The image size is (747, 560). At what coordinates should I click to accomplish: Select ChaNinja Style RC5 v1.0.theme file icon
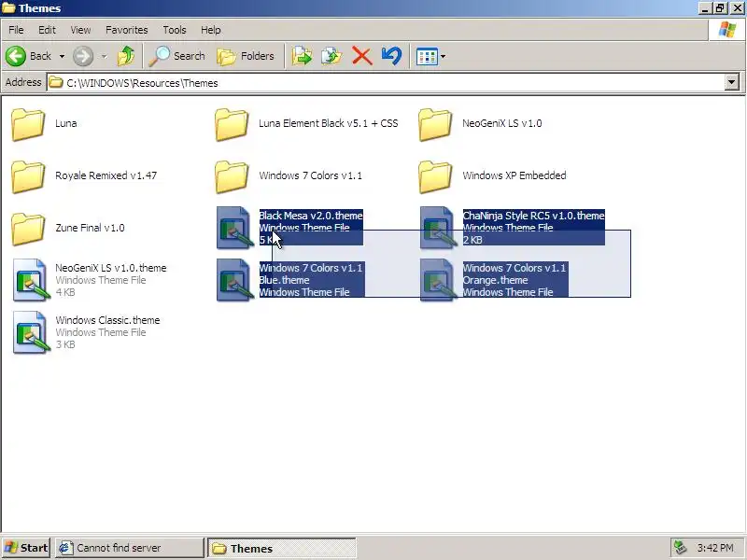tap(437, 228)
